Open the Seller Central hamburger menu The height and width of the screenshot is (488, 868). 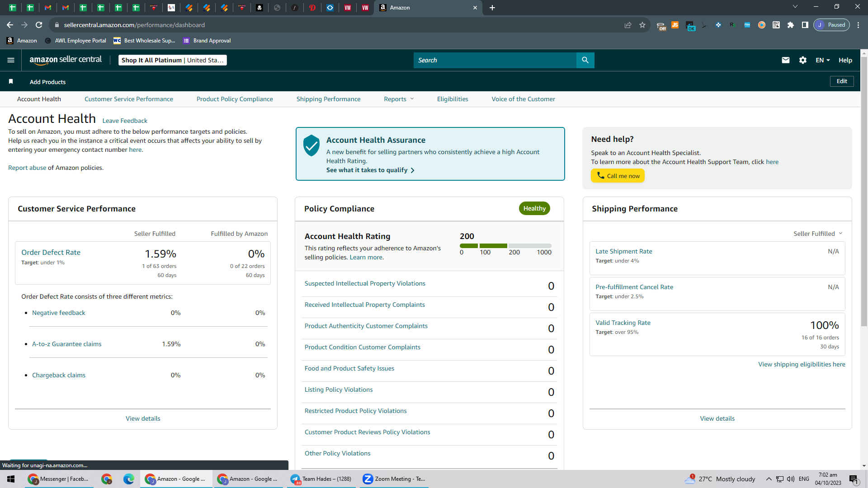point(11,60)
